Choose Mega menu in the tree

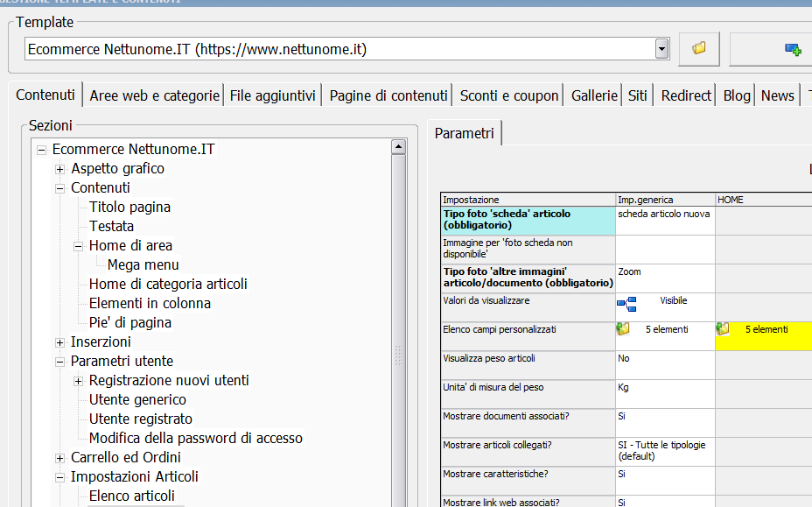[143, 265]
